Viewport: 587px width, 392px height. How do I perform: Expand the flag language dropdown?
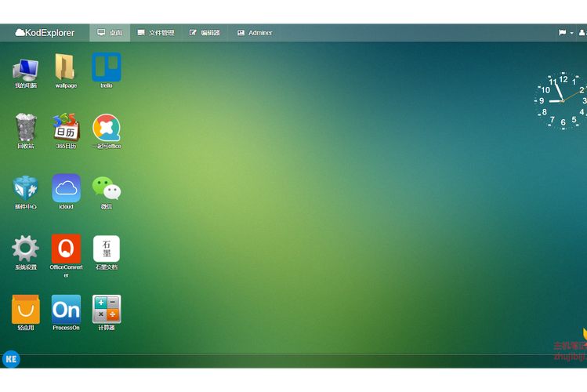tap(565, 33)
